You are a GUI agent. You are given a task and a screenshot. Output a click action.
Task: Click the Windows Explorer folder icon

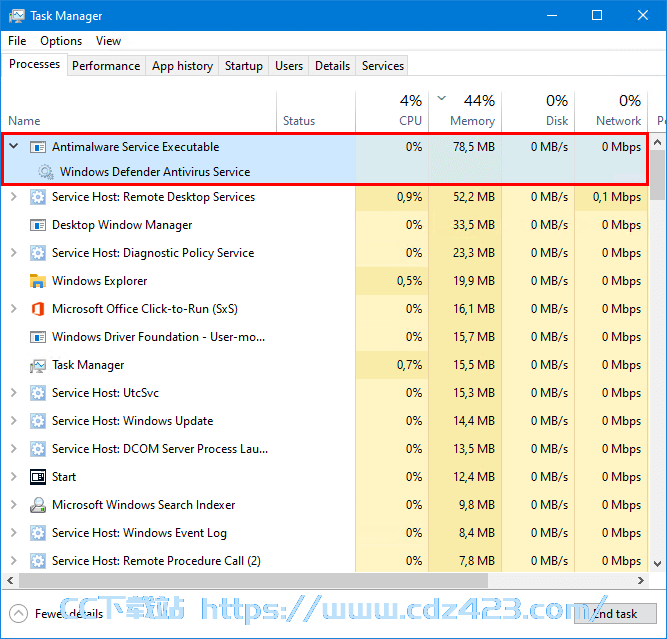coord(38,281)
